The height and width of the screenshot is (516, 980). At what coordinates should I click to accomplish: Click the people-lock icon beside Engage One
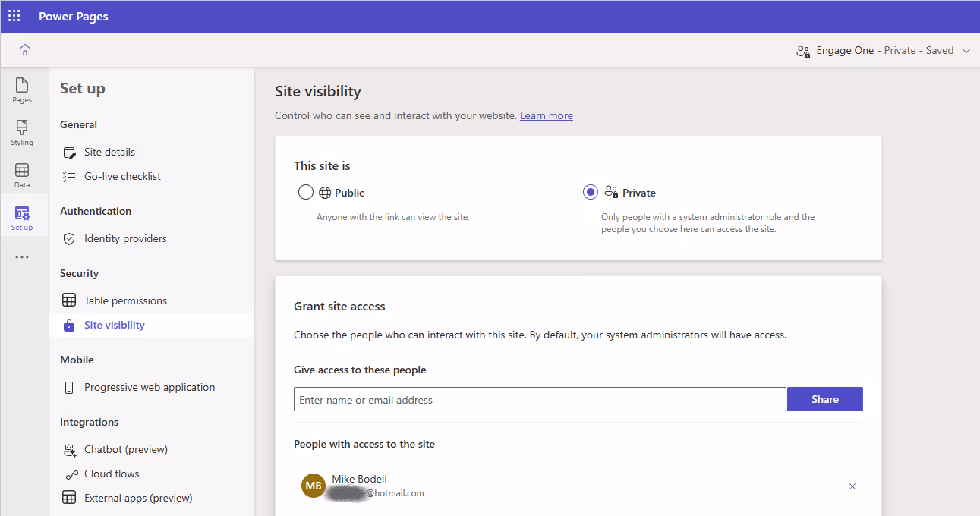(x=803, y=51)
